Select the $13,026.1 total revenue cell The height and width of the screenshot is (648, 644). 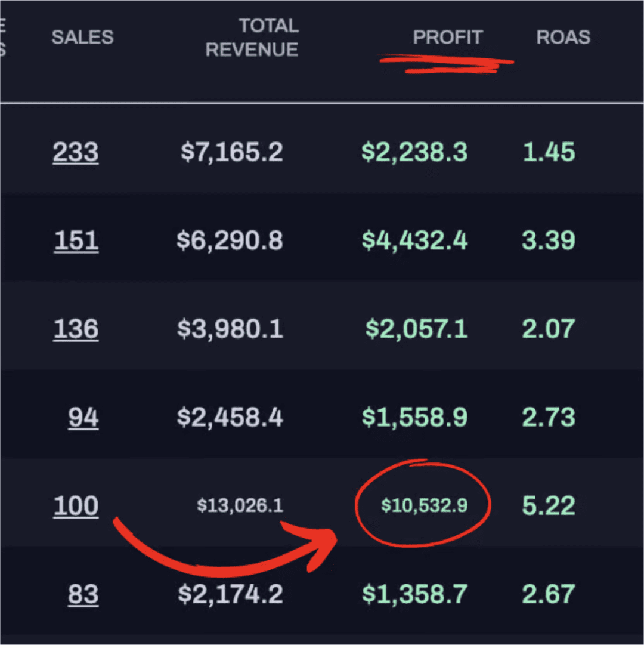240,506
